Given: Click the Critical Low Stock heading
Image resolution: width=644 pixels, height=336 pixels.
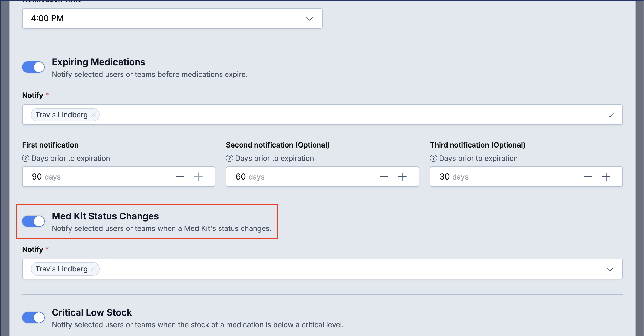Looking at the screenshot, I should pos(92,313).
